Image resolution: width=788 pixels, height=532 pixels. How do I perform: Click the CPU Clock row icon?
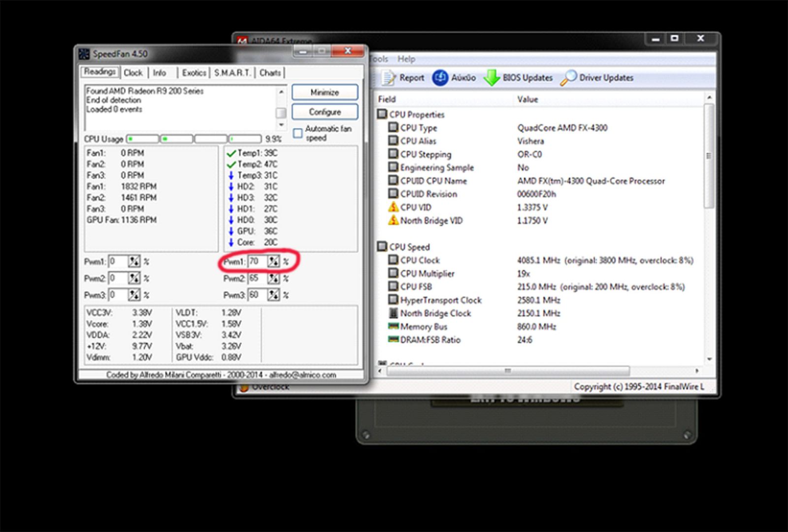393,260
